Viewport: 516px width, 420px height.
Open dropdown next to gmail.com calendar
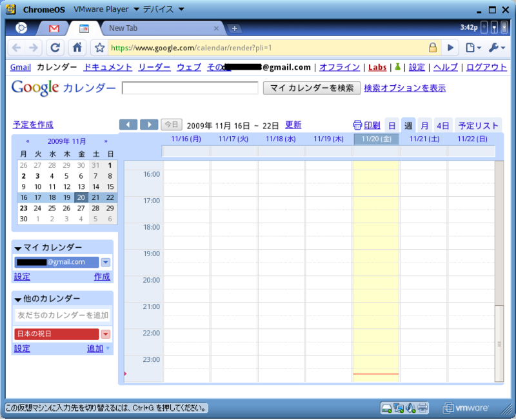tap(105, 263)
